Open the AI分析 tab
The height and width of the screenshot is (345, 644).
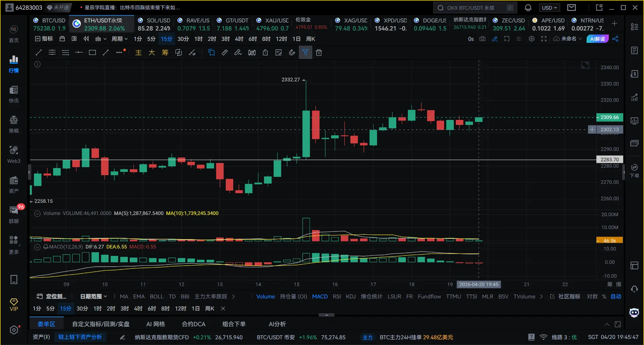(277, 324)
